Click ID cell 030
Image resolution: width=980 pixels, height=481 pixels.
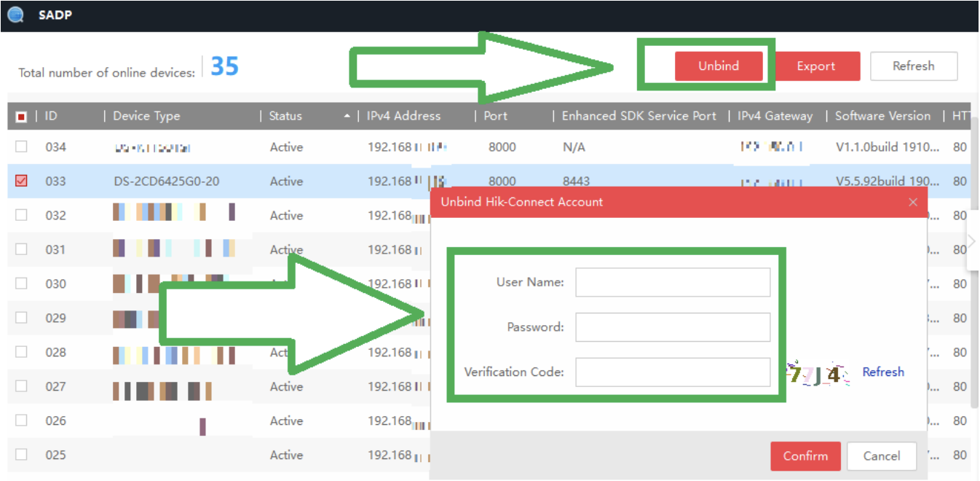[55, 283]
